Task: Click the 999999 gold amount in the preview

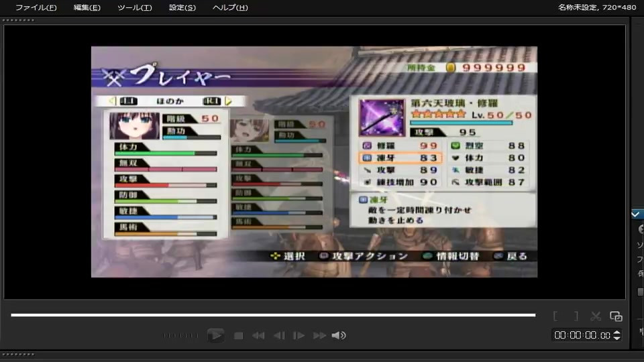Action: coord(494,68)
